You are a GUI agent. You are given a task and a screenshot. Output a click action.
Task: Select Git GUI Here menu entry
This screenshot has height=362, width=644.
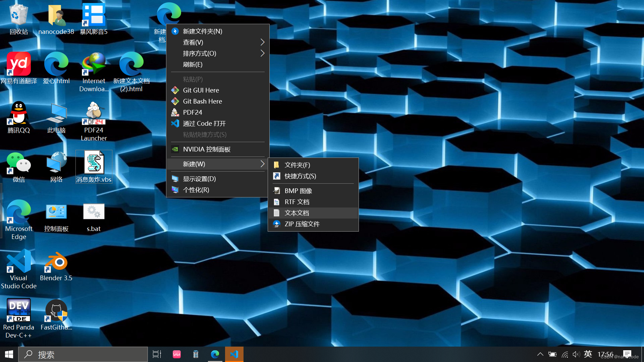[218, 90]
